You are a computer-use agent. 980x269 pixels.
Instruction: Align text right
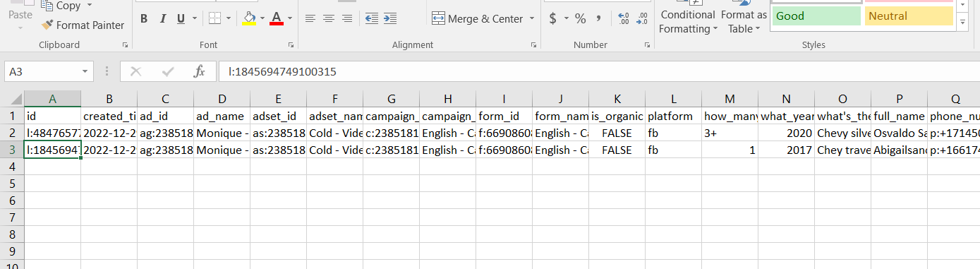click(346, 18)
